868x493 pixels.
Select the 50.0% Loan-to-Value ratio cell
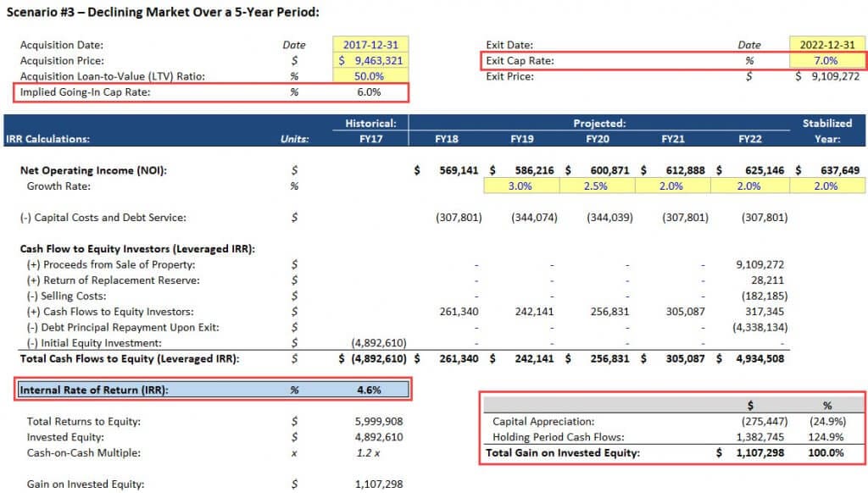point(370,76)
